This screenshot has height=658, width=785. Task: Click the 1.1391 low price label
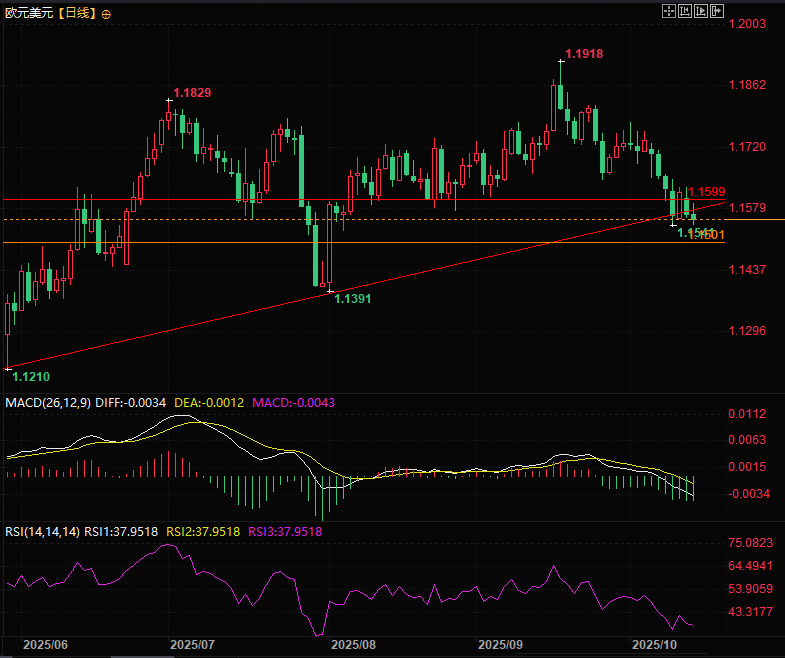(353, 298)
